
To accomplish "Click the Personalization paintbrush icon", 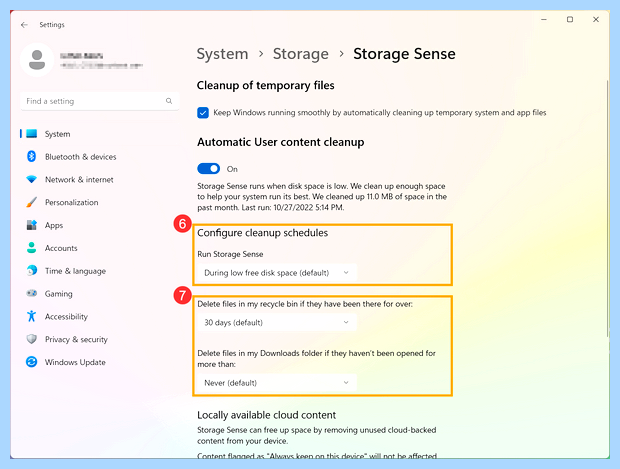I will pyautogui.click(x=32, y=202).
